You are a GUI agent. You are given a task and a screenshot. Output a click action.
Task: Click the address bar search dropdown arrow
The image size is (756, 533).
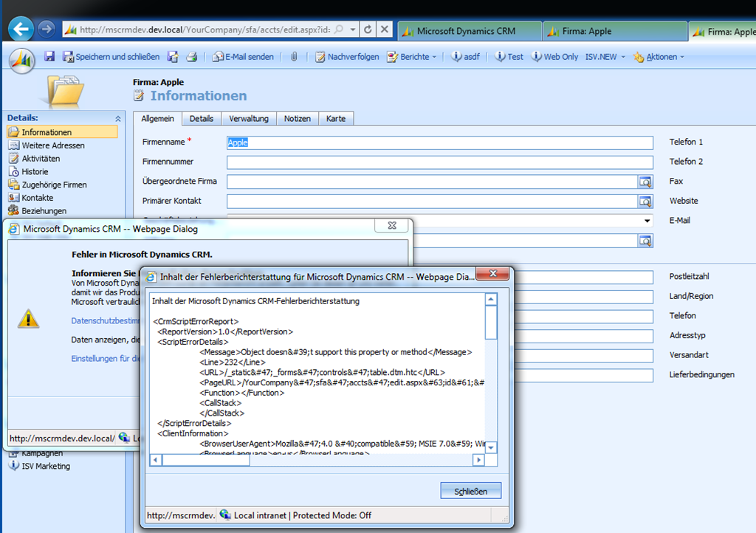353,30
